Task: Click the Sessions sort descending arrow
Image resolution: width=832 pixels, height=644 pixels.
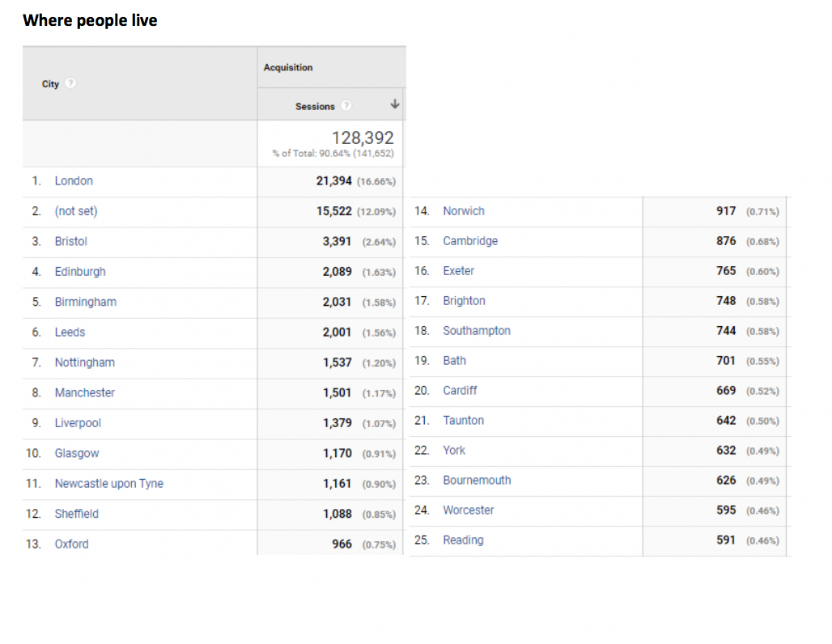Action: pyautogui.click(x=394, y=105)
